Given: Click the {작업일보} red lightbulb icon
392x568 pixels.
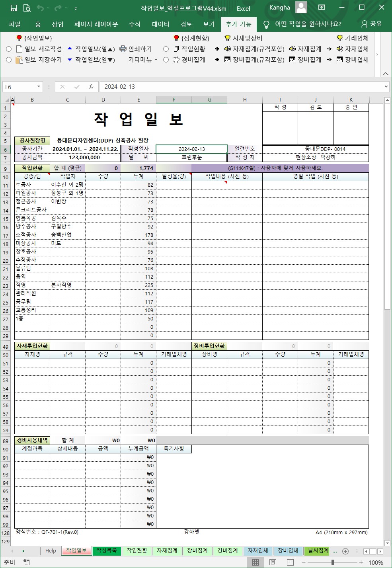Looking at the screenshot, I should pos(19,38).
